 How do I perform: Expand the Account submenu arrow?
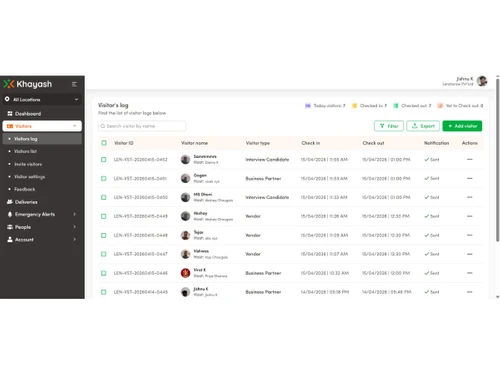75,239
